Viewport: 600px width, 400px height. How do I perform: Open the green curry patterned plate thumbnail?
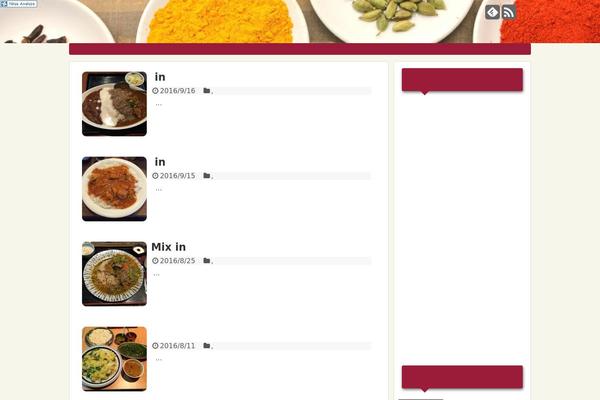[x=114, y=274]
